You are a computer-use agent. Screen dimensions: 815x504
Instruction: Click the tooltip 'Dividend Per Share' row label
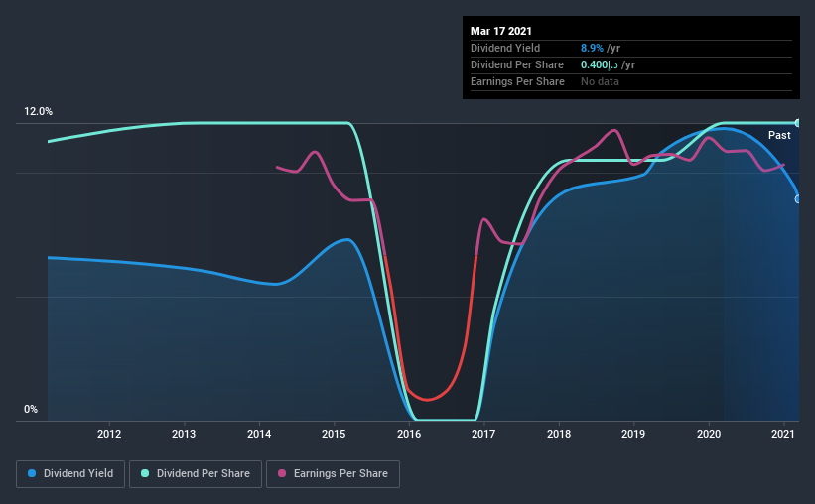point(517,64)
